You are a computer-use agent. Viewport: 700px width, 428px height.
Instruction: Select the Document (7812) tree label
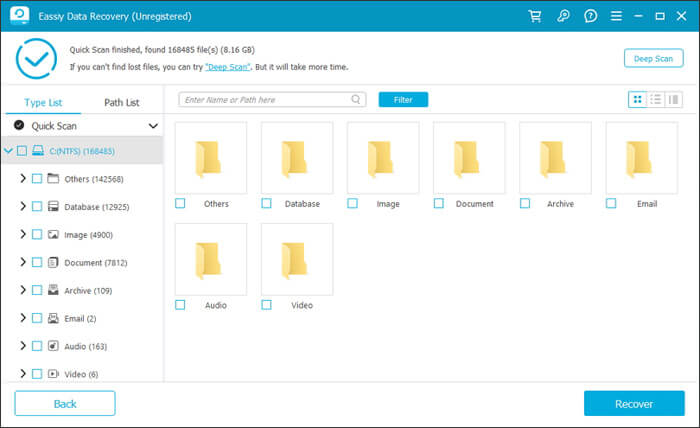point(96,262)
